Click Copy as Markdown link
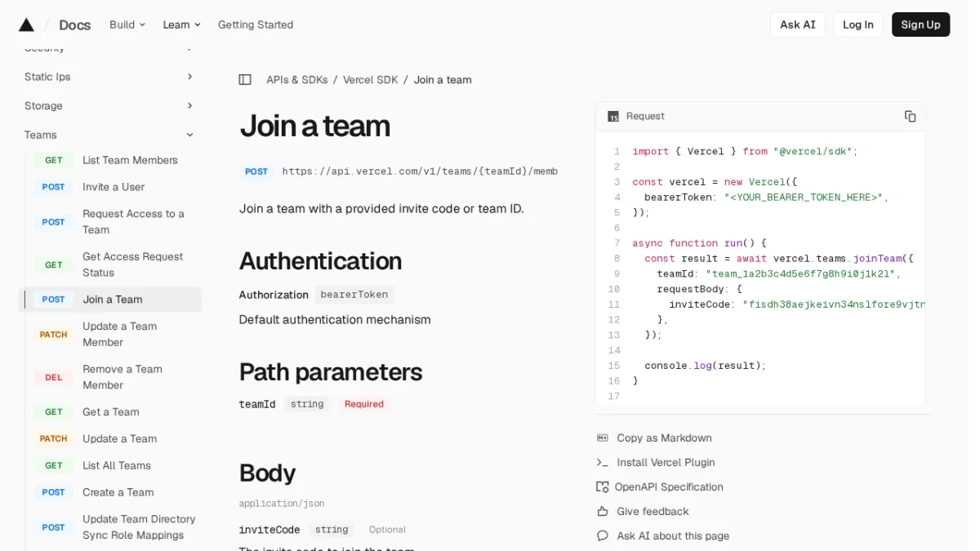 click(x=664, y=438)
